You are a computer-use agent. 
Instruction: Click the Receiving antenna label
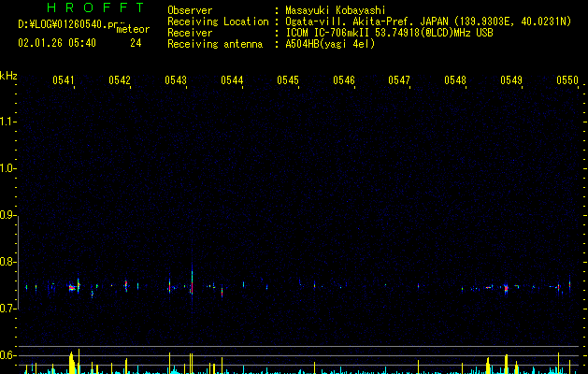pos(215,44)
